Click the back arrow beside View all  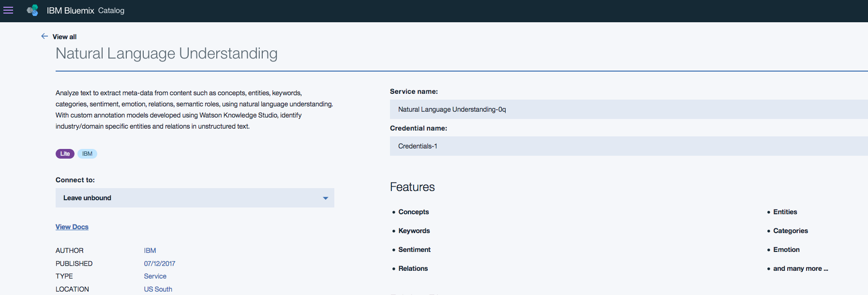coord(45,36)
